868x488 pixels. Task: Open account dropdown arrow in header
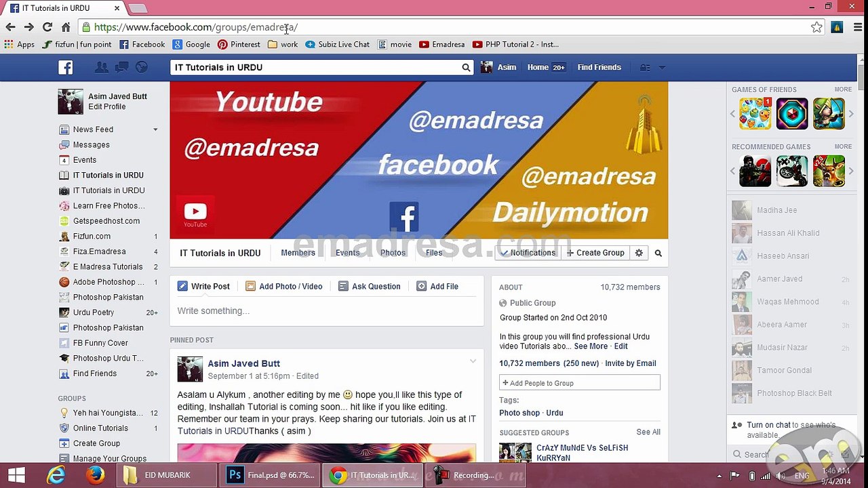[x=662, y=67]
